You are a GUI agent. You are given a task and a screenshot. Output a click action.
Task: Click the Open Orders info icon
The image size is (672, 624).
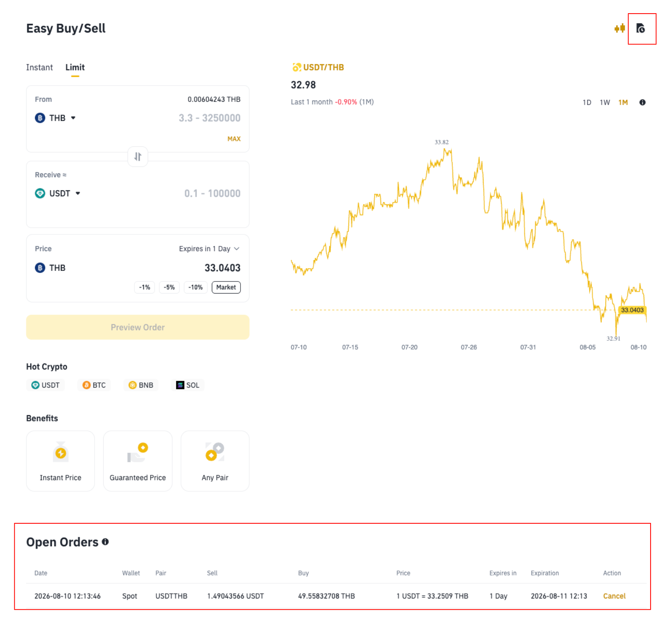pos(105,542)
